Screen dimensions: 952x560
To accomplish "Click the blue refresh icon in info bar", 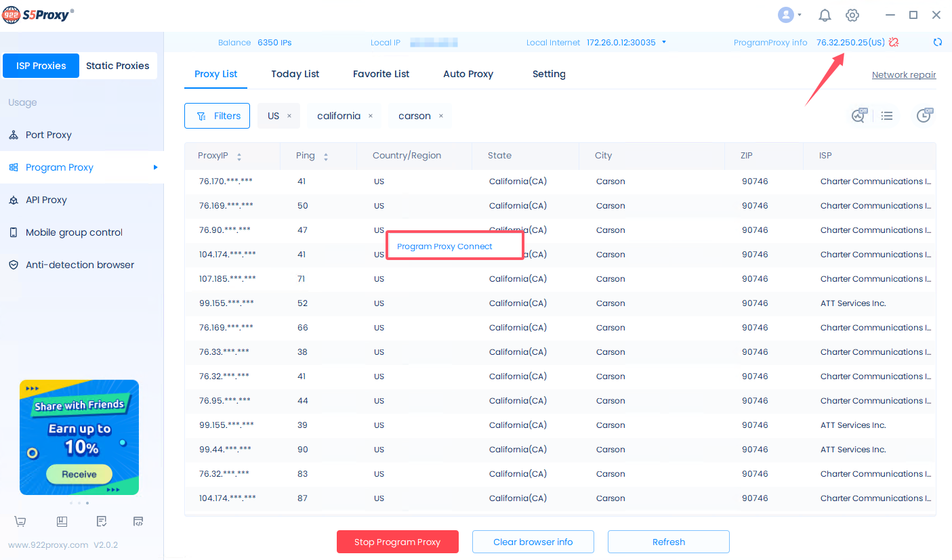I will tap(938, 42).
